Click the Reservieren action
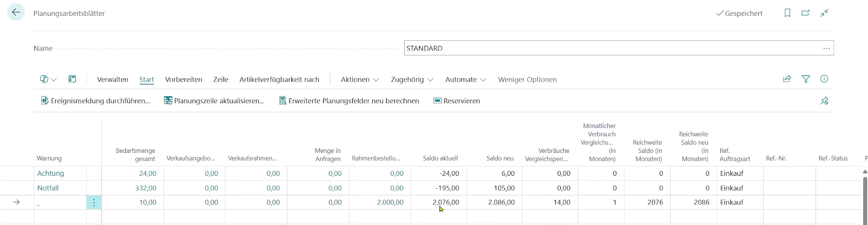The width and height of the screenshot is (868, 225). coord(457,101)
